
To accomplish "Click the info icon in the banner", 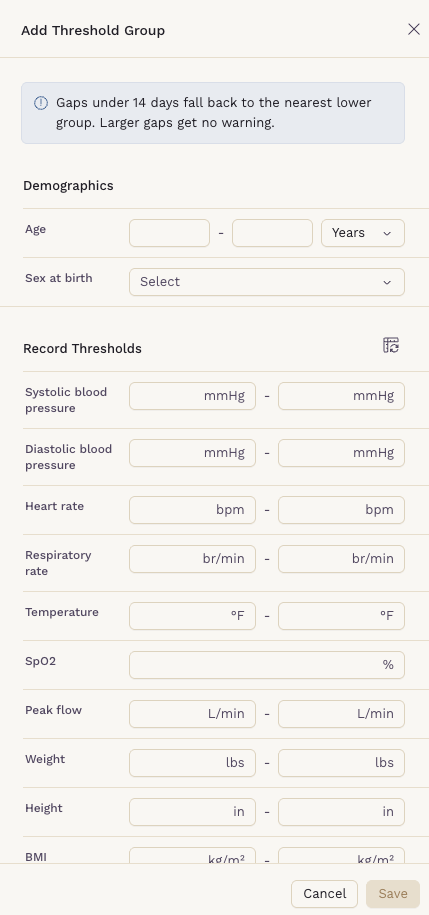I will click(41, 103).
